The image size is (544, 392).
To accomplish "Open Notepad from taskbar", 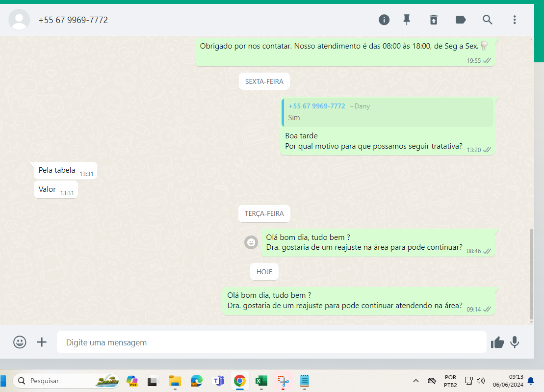I will 305,381.
